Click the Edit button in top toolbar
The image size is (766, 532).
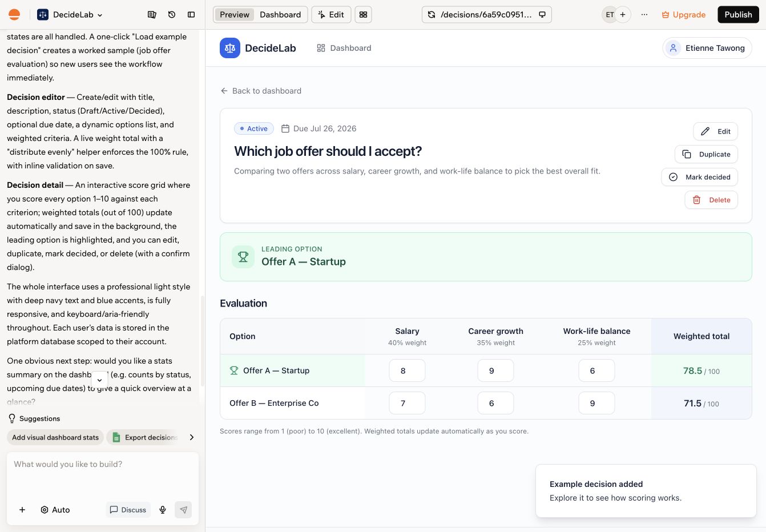(x=331, y=15)
